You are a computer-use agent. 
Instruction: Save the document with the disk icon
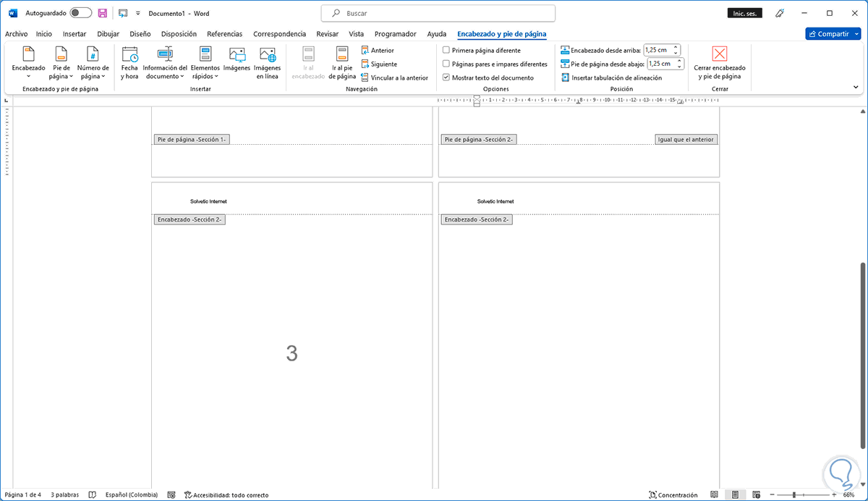tap(103, 13)
